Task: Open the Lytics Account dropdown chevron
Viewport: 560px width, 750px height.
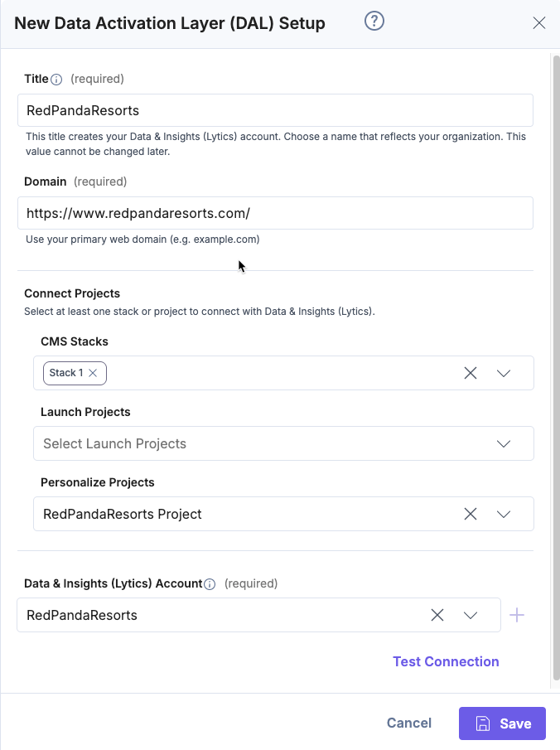Action: pos(471,615)
